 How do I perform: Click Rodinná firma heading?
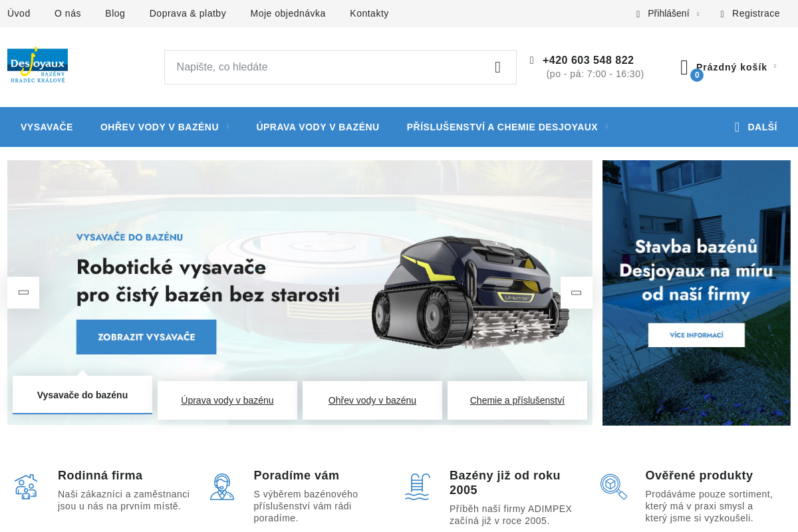click(x=100, y=475)
